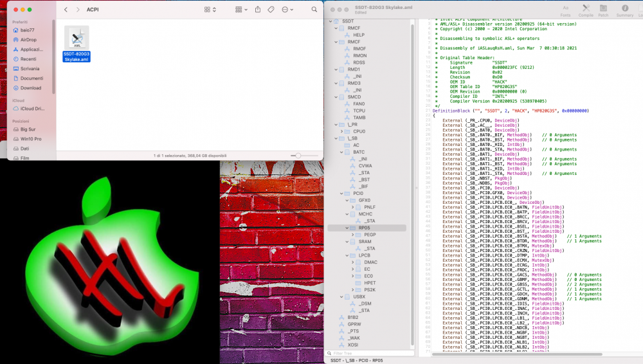
Task: Select TCPU item in tree
Action: [359, 111]
